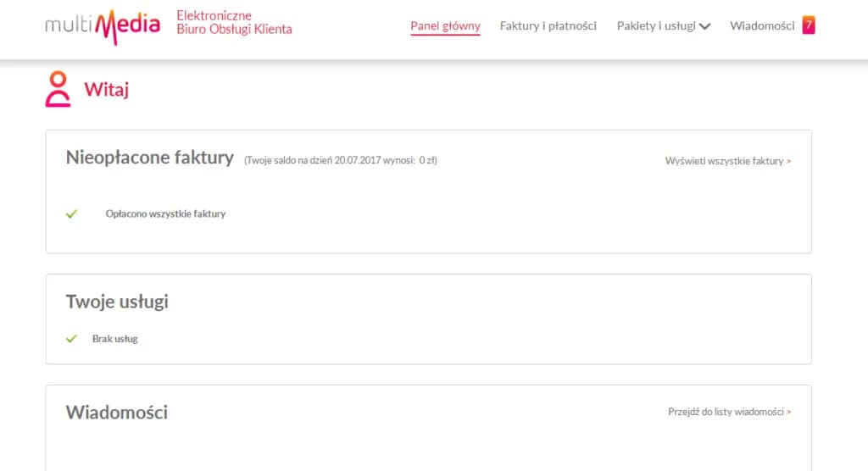Click the Wyświetl wszystkie faktury link
Image resolution: width=868 pixels, height=471 pixels.
727,161
